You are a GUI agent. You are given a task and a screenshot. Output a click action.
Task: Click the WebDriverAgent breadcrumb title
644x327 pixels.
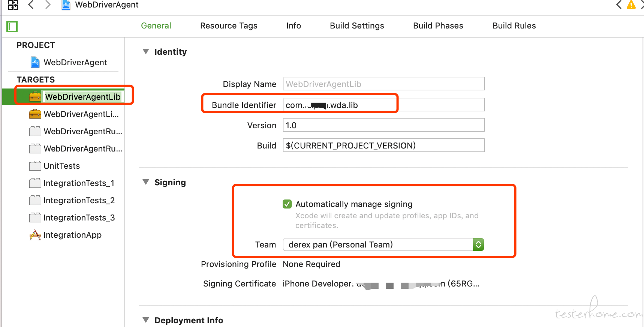pyautogui.click(x=107, y=4)
